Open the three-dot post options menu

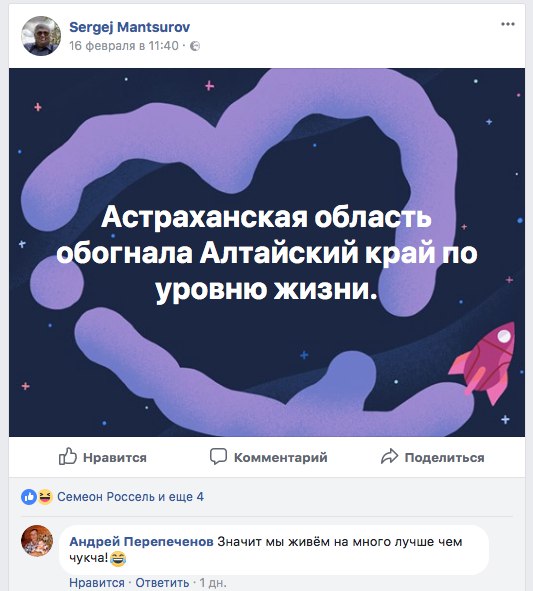tap(508, 24)
